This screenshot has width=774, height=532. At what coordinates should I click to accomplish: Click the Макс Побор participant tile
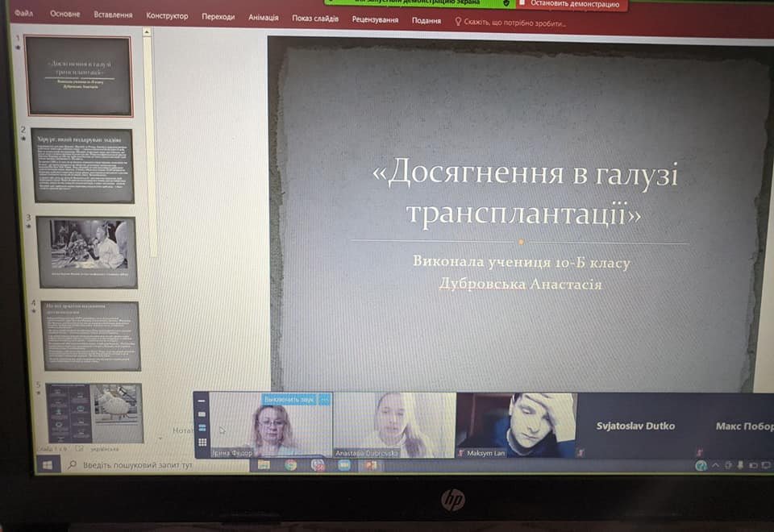(735, 426)
